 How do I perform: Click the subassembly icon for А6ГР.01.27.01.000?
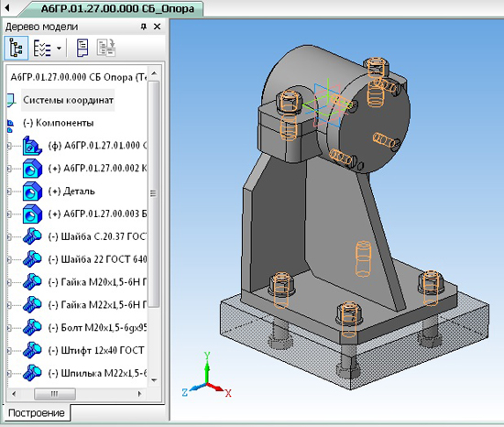tap(32, 146)
